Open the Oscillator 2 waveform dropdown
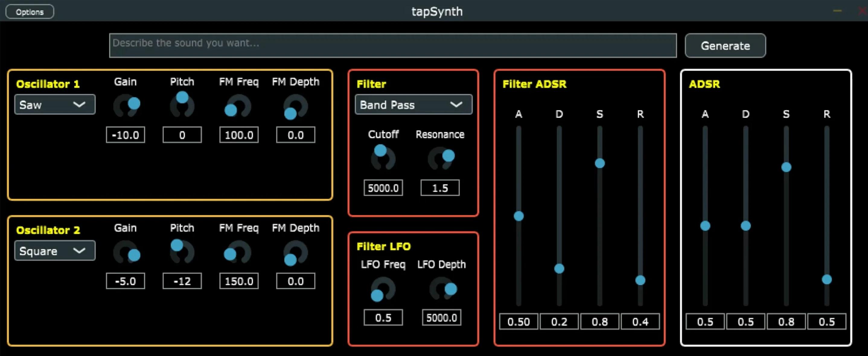 (55, 251)
